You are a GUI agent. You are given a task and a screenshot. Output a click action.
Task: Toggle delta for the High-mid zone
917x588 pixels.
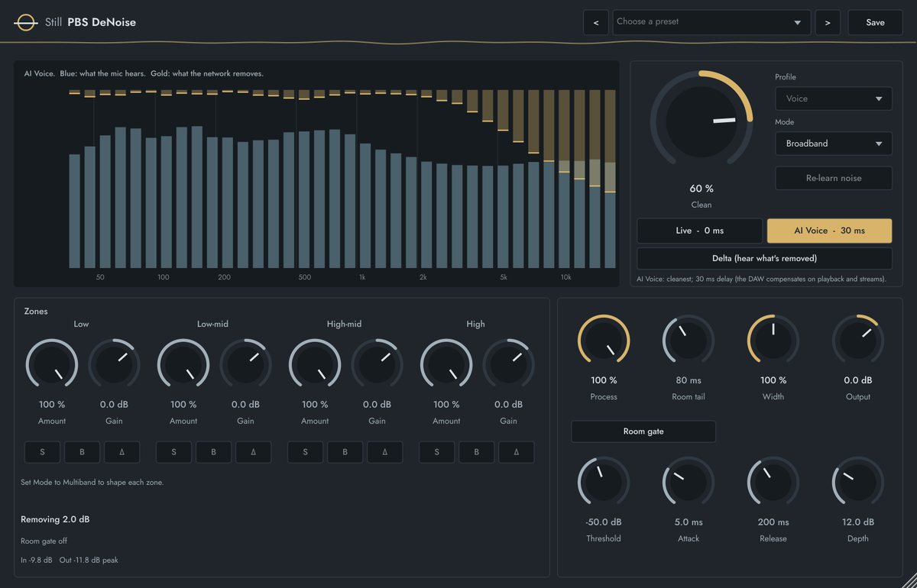click(385, 452)
